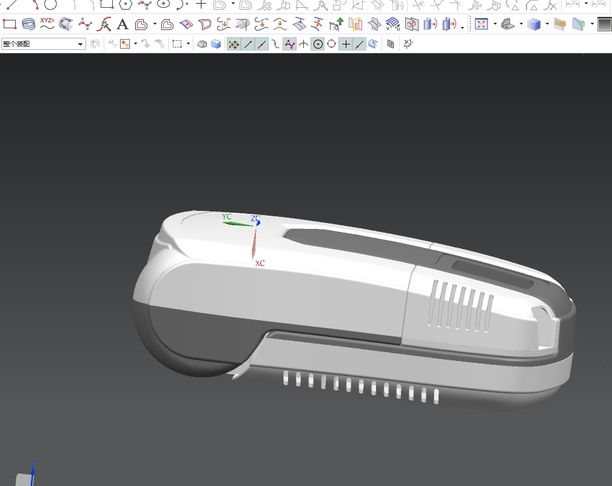This screenshot has width=612, height=486.
Task: Click the Spline through points icon
Action: (x=86, y=24)
